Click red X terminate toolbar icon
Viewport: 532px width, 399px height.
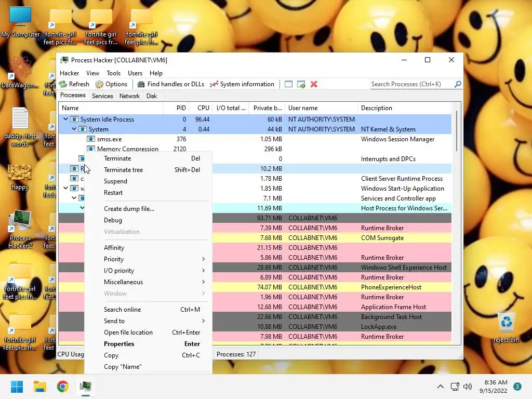[x=314, y=84]
